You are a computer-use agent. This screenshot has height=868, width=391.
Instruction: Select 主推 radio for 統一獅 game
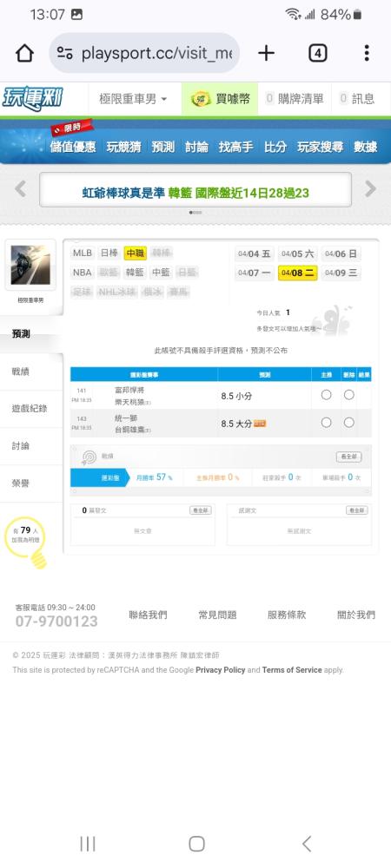tap(326, 423)
